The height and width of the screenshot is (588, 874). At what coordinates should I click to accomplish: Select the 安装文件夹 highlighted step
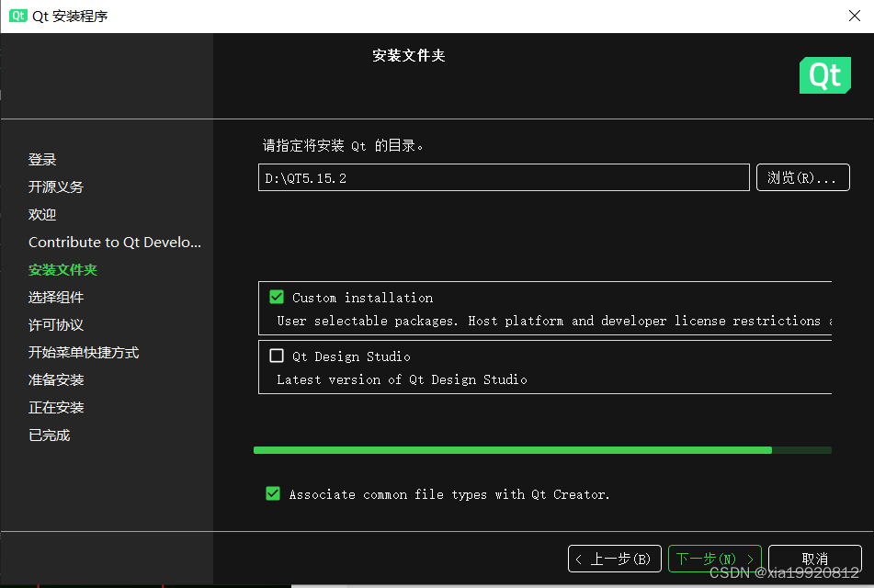pos(63,270)
